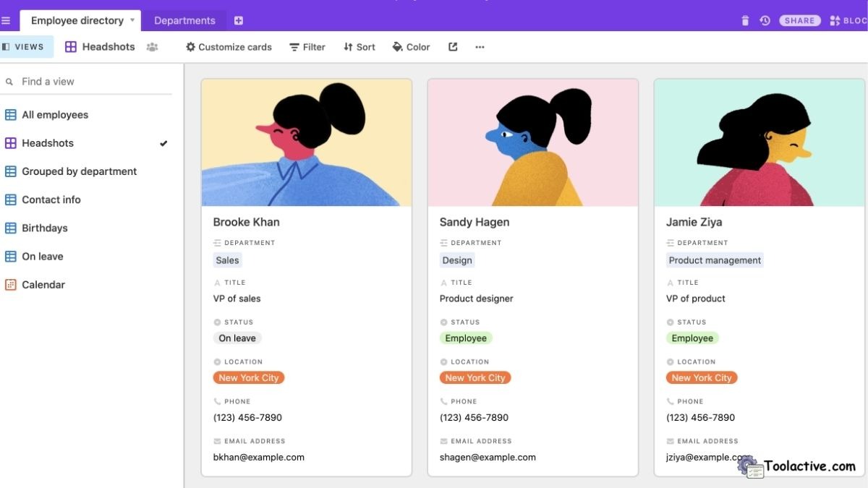Click the share view arrow icon
This screenshot has height=488, width=868.
(452, 46)
